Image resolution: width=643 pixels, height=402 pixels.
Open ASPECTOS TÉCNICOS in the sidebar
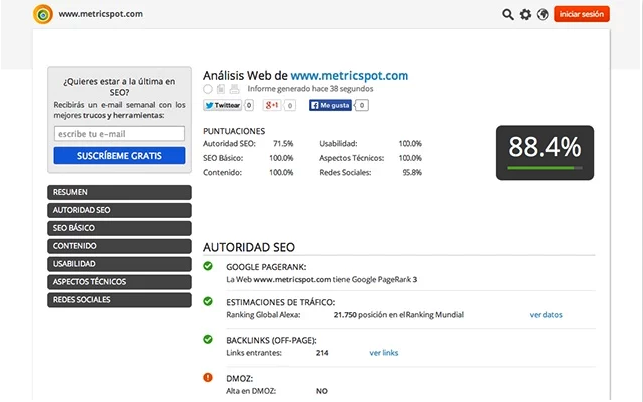119,282
